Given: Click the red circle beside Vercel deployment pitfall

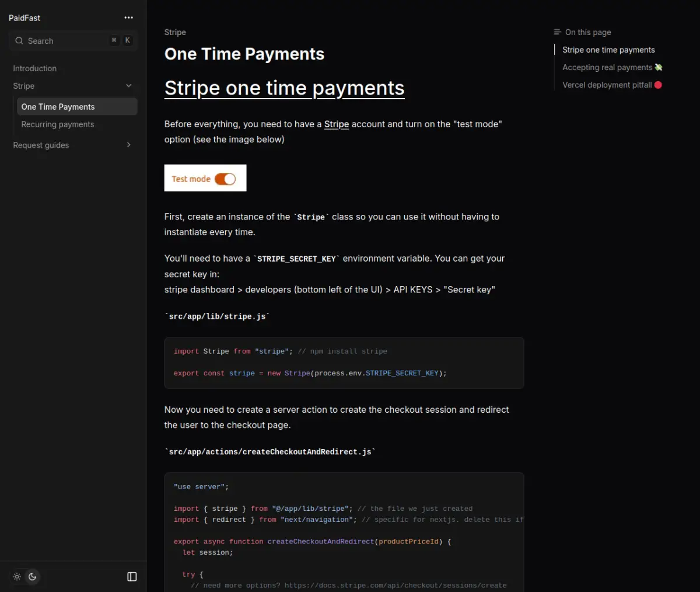Looking at the screenshot, I should click(x=658, y=85).
